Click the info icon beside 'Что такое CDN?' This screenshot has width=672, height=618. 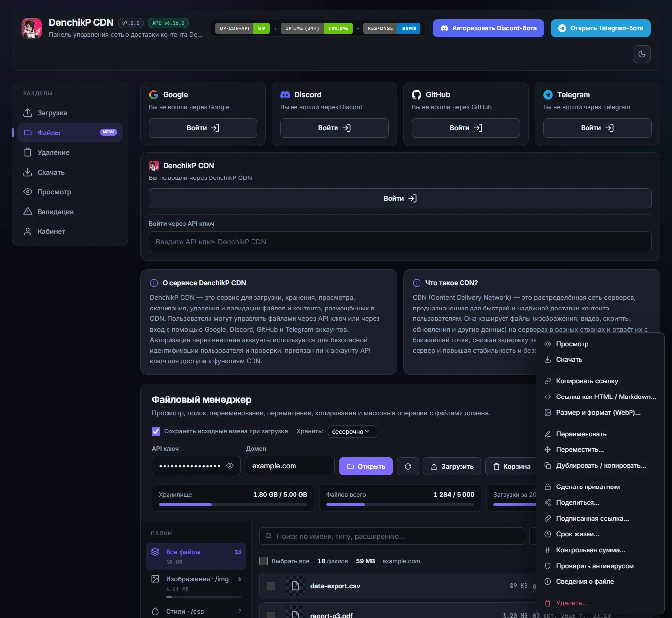pyautogui.click(x=417, y=283)
